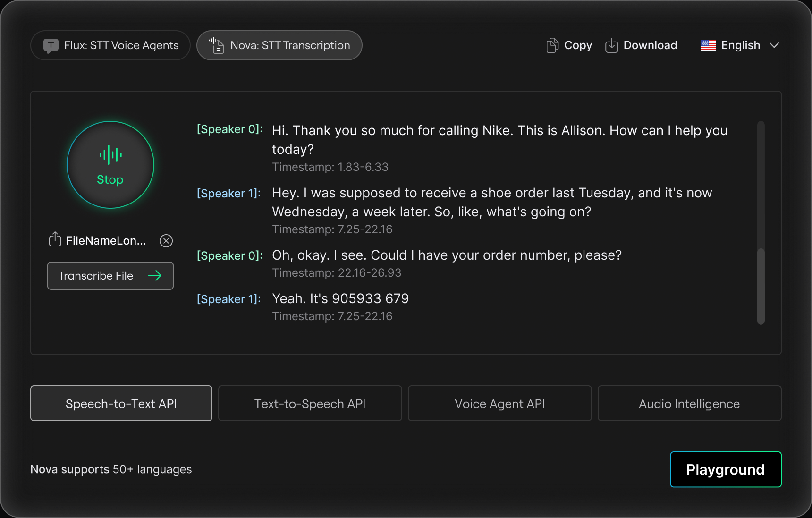This screenshot has width=812, height=518.
Task: Open the English language dropdown
Action: click(x=740, y=45)
